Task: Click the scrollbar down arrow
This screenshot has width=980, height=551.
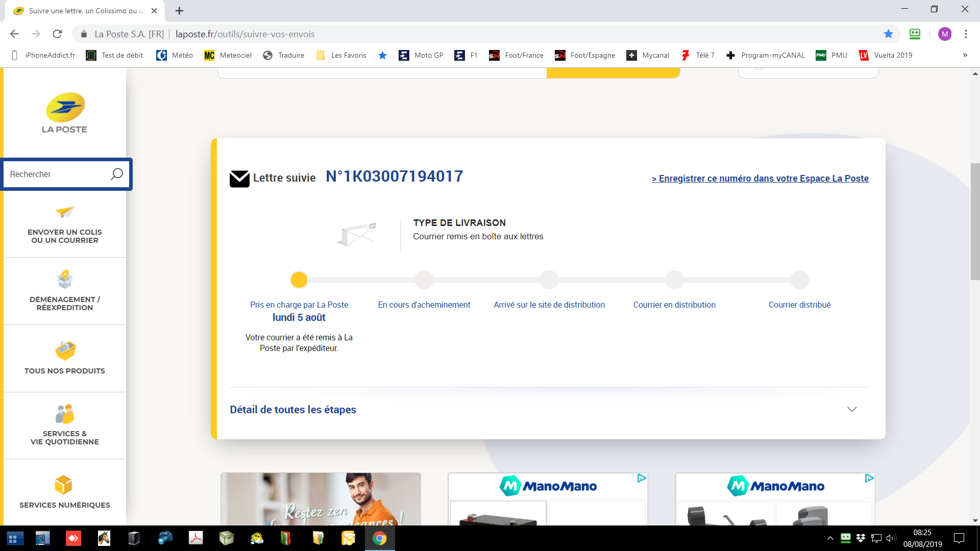Action: (975, 521)
